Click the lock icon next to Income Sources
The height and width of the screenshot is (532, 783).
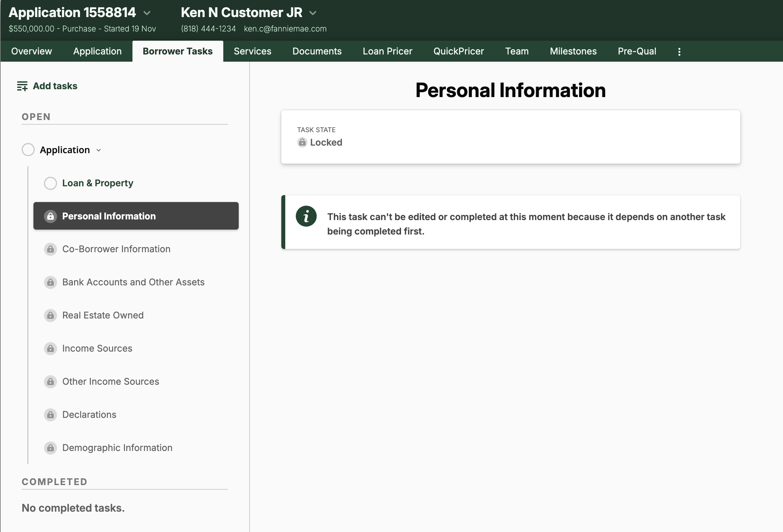click(x=50, y=348)
